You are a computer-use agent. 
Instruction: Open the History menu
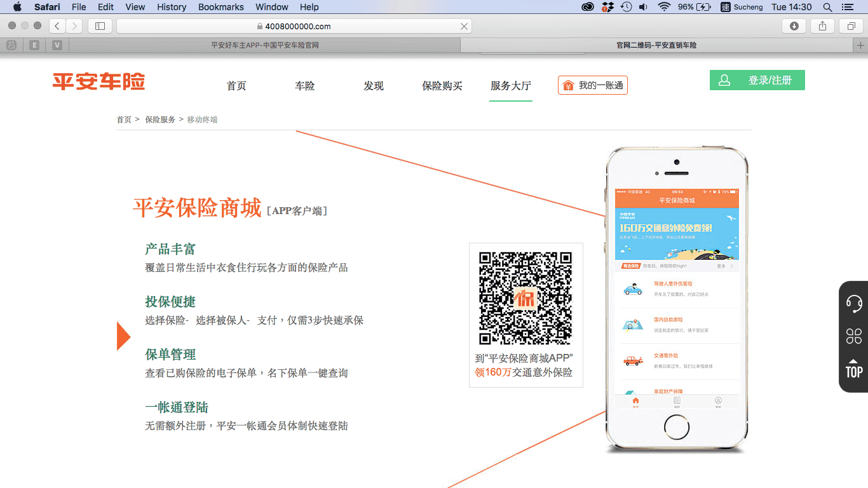(172, 7)
